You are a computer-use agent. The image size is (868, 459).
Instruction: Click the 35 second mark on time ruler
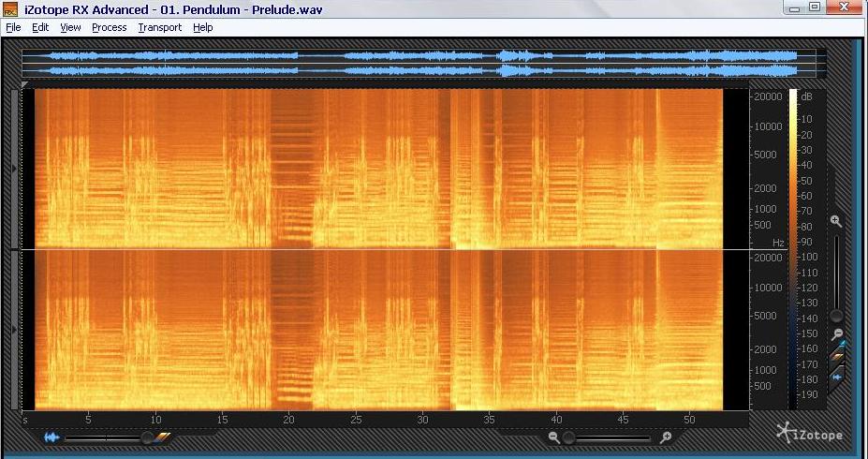[489, 420]
